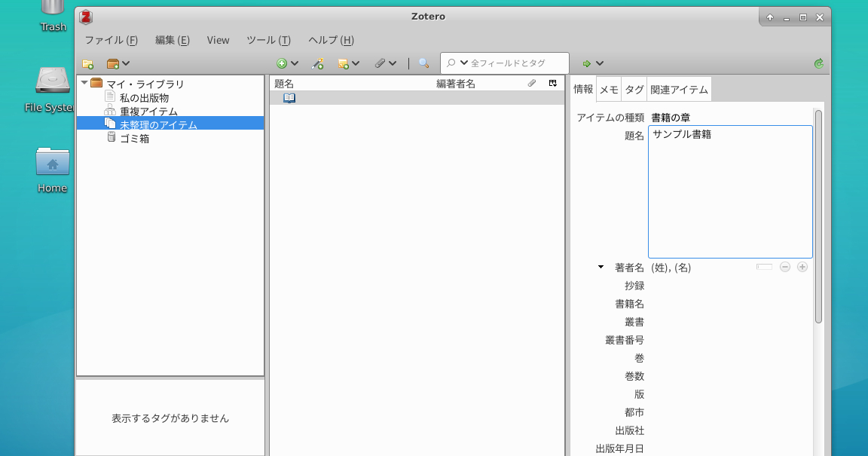Sync with Zotero using the refresh icon
This screenshot has width=868, height=456.
[818, 63]
